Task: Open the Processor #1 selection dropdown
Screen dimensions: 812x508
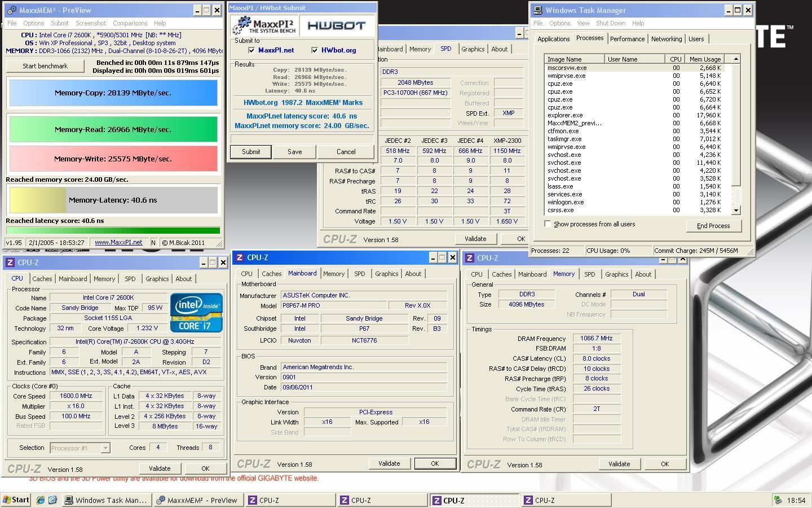Action: pyautogui.click(x=105, y=448)
